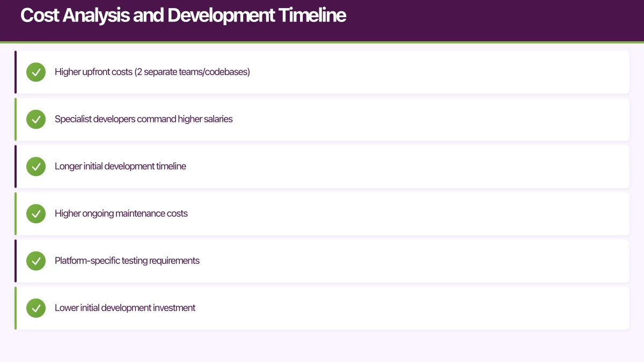Expand the 'Specialist developers command higher salaries' row

322,119
